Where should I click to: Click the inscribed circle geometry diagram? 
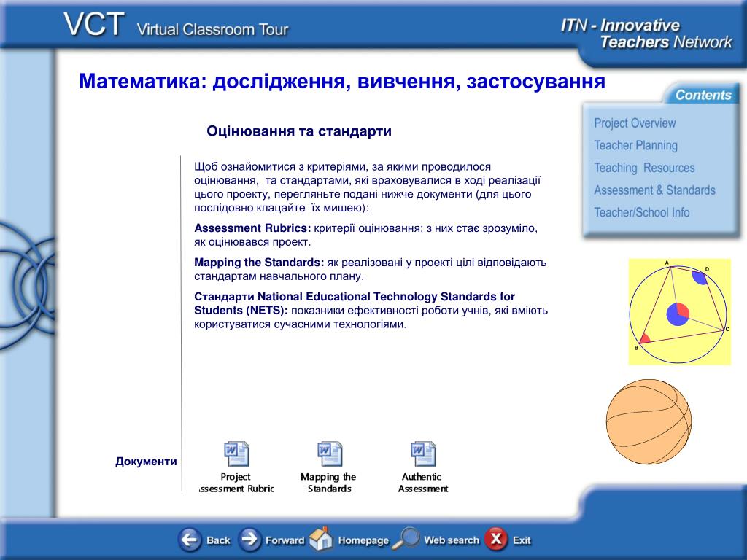click(x=679, y=312)
